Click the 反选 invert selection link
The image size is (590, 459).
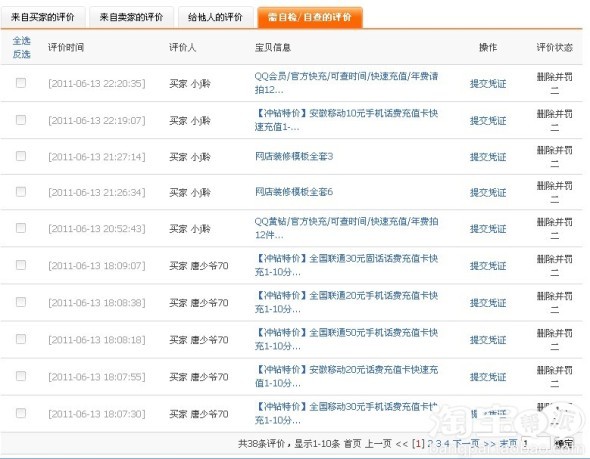[x=21, y=54]
